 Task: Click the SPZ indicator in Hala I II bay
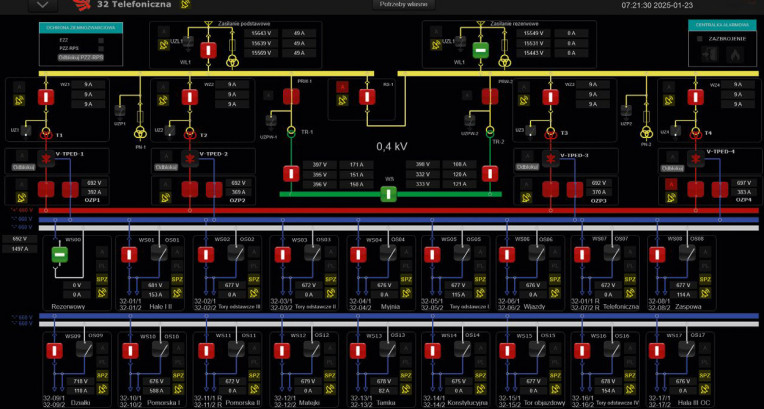tap(178, 281)
